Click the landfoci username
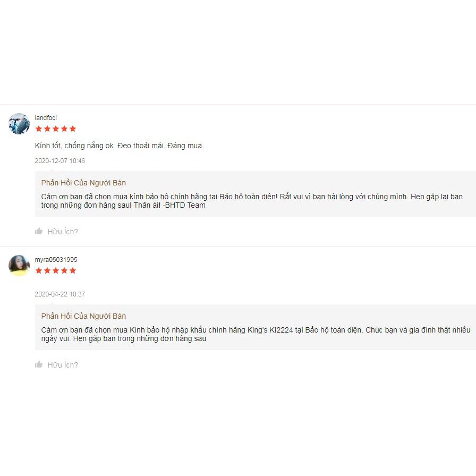Screen dimensions: 476x476 coord(46,118)
